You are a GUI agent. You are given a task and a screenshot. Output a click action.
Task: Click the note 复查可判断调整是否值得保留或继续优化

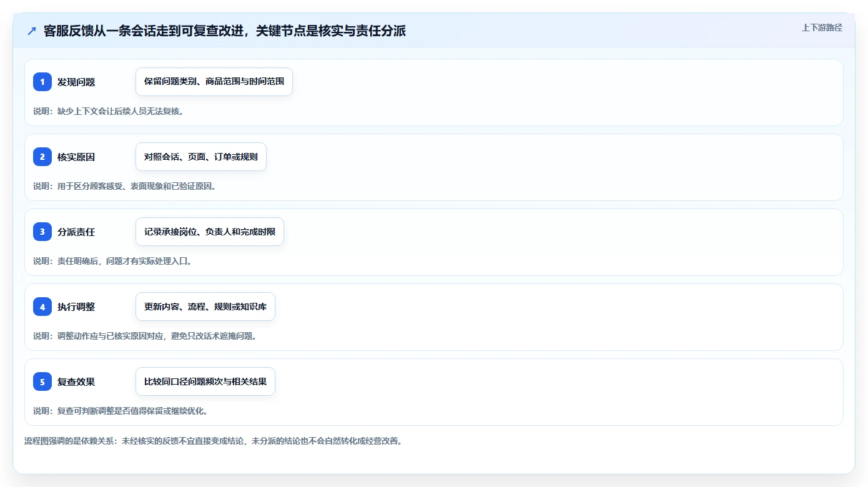(x=121, y=411)
